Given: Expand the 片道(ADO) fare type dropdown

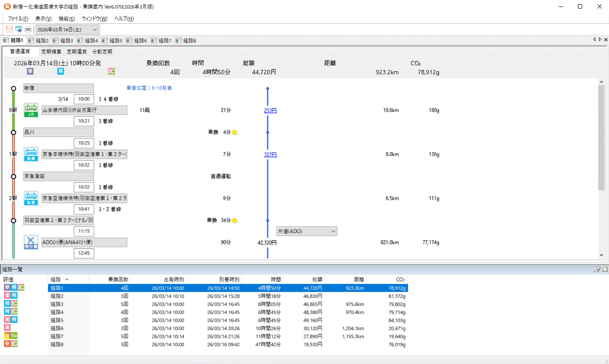Looking at the screenshot, I should tap(333, 231).
